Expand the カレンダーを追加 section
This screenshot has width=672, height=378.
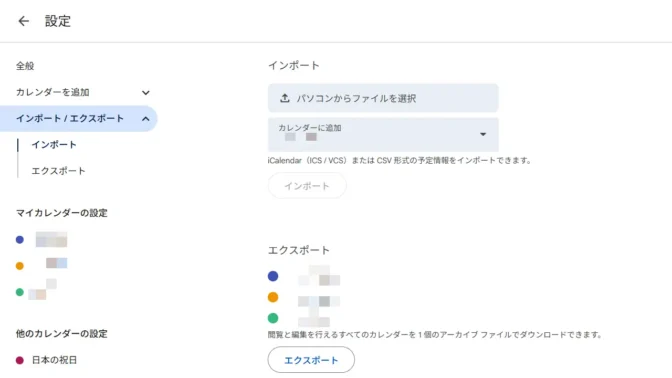point(83,92)
